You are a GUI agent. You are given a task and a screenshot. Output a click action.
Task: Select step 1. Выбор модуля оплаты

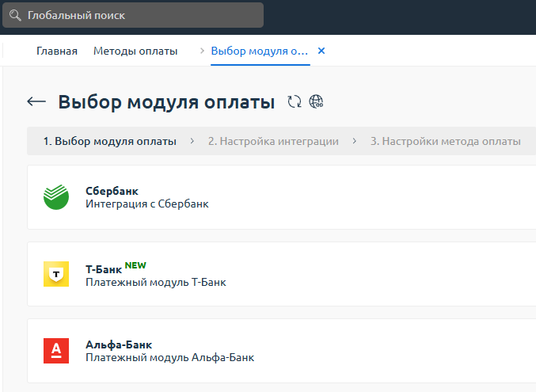pos(110,141)
